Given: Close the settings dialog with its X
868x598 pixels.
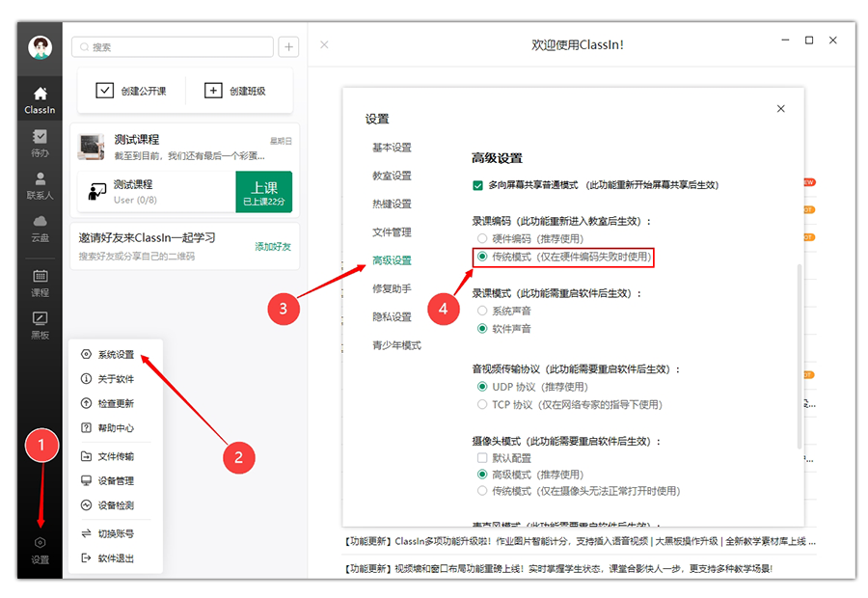Looking at the screenshot, I should pos(780,109).
